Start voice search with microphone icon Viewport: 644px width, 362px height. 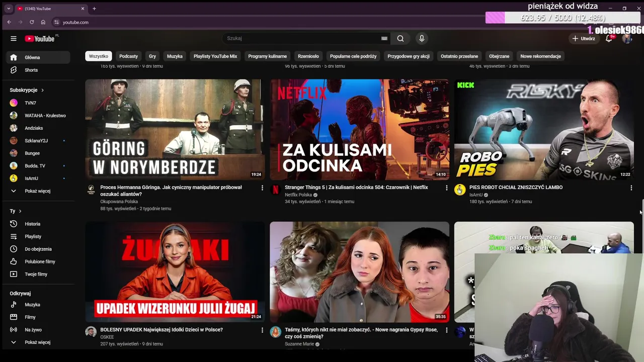[422, 38]
